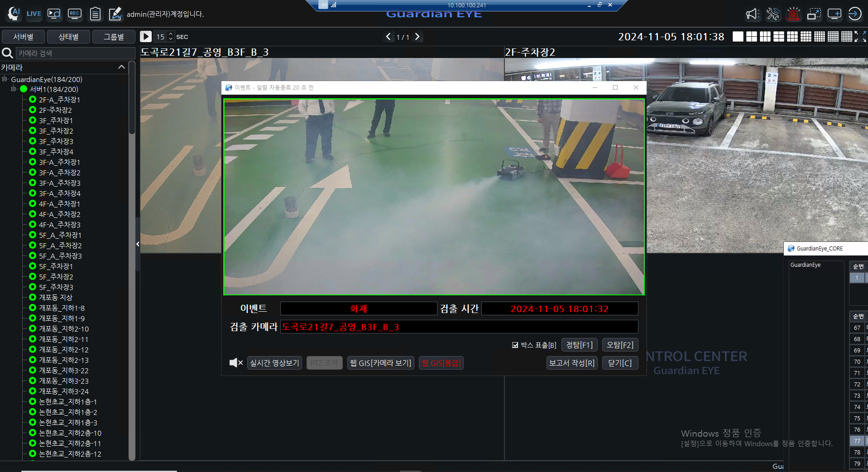Select camera 논현초교_지하1층-1 in tree
The height and width of the screenshot is (472, 868).
[68, 402]
